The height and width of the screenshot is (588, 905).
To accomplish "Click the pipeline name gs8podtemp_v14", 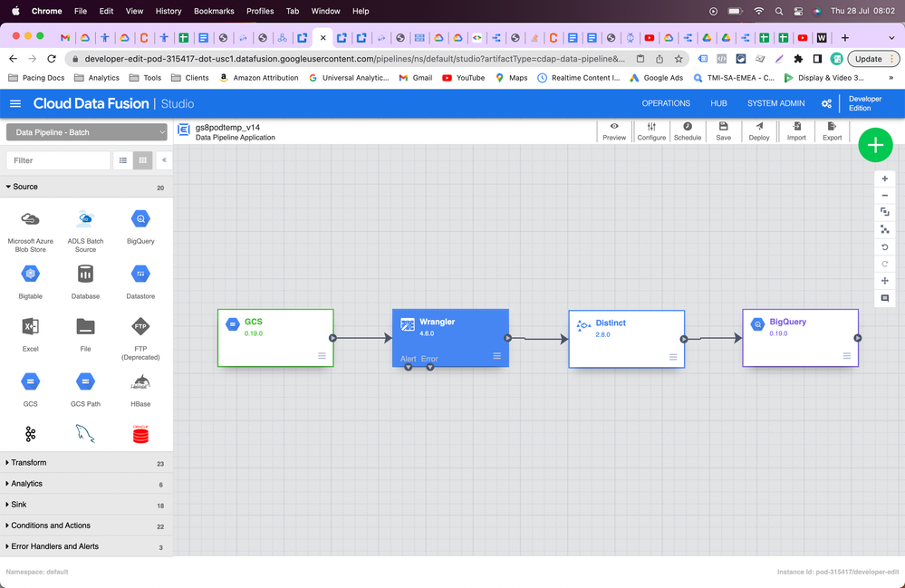I will pyautogui.click(x=227, y=127).
